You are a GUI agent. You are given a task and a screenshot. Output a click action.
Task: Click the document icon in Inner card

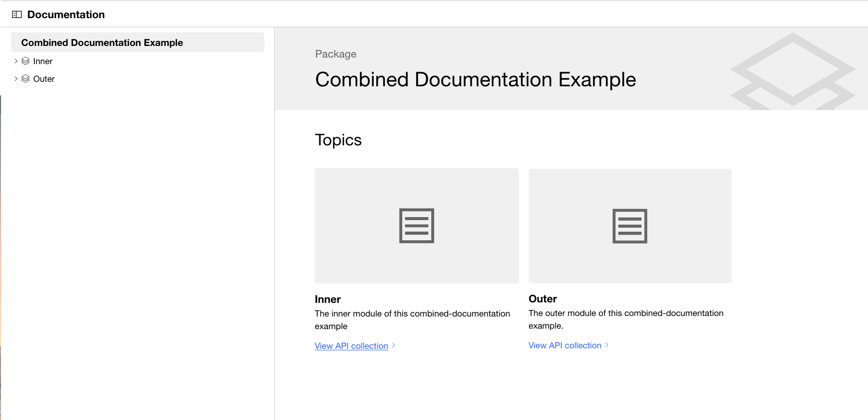tap(417, 226)
